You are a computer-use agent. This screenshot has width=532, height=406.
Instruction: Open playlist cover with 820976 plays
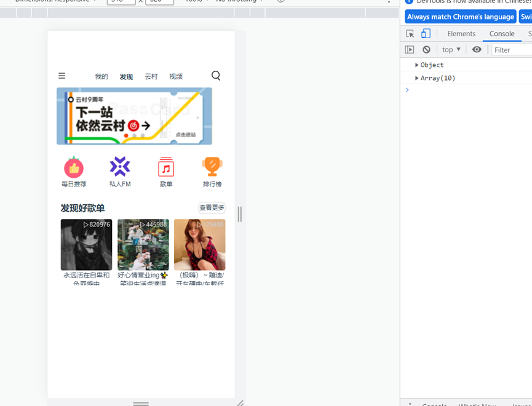coord(86,244)
